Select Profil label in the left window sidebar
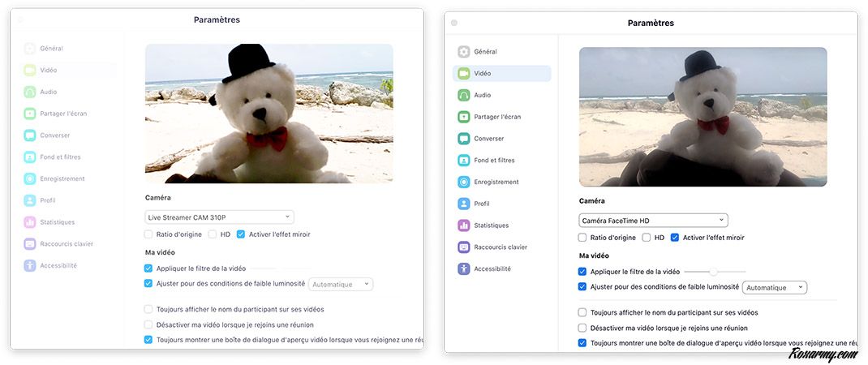868x365 pixels. 49,200
